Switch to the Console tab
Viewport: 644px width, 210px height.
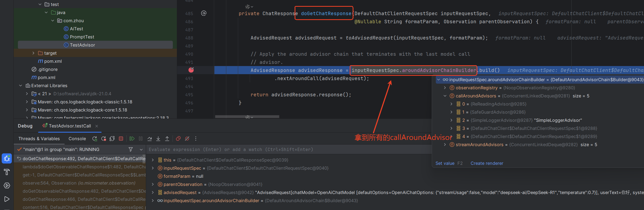tap(77, 139)
